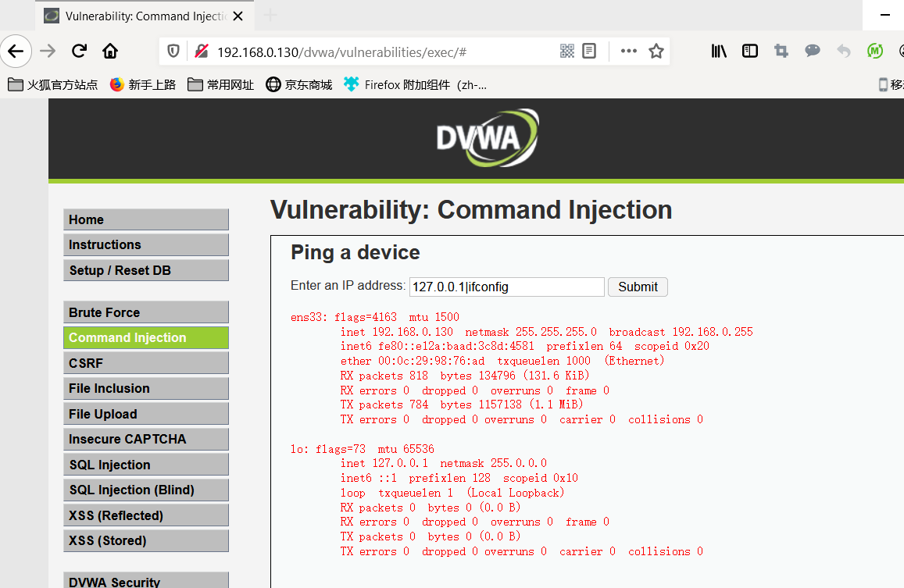Open the Library icon in toolbar

pyautogui.click(x=718, y=52)
